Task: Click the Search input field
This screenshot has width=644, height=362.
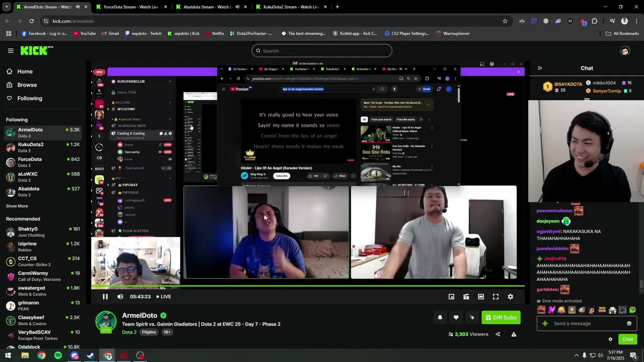Action: pyautogui.click(x=322, y=51)
